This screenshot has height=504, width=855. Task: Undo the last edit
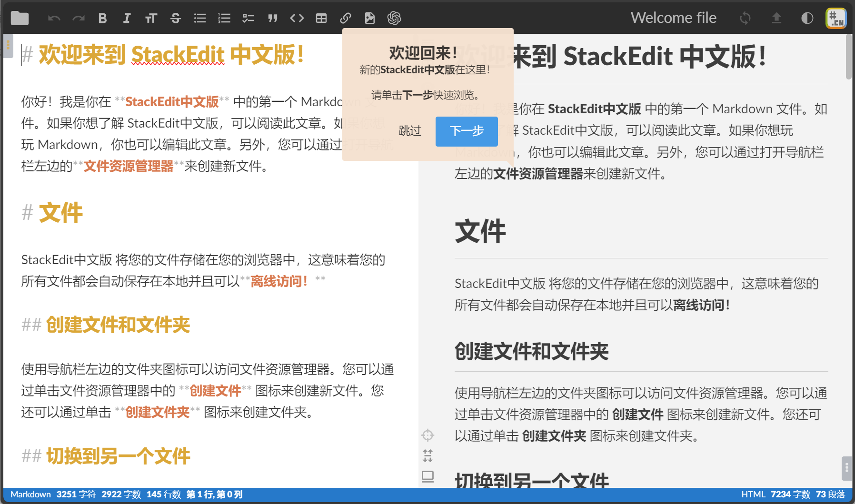coord(54,18)
